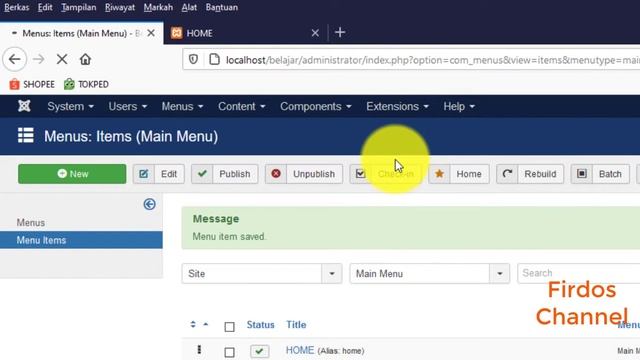Stop page loading with X icon
The width and height of the screenshot is (640, 360).
[x=62, y=59]
